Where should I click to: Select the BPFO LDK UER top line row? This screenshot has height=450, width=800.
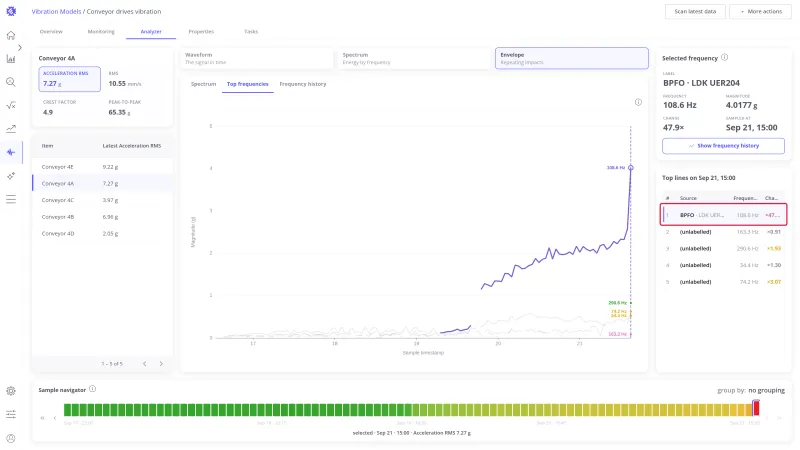pyautogui.click(x=723, y=215)
